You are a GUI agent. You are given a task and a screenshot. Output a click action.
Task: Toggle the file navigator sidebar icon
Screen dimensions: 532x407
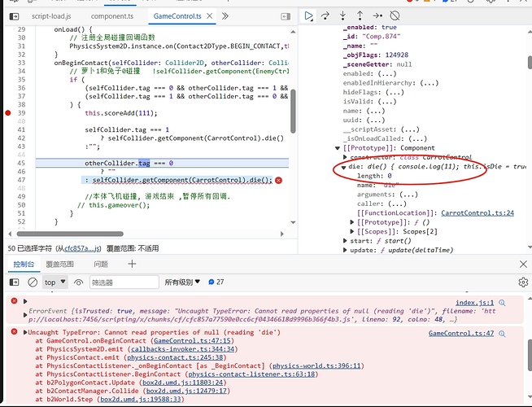pyautogui.click(x=15, y=16)
